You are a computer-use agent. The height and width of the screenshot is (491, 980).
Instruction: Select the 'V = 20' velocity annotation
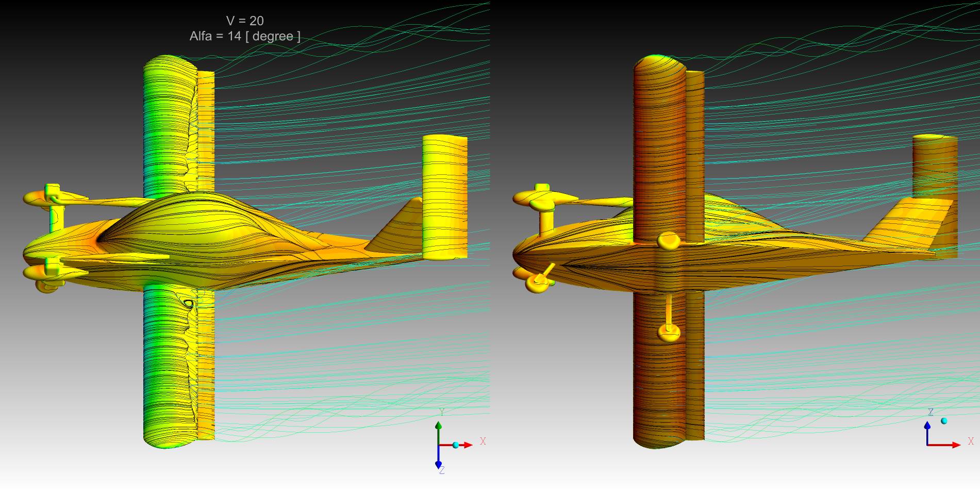click(x=245, y=21)
